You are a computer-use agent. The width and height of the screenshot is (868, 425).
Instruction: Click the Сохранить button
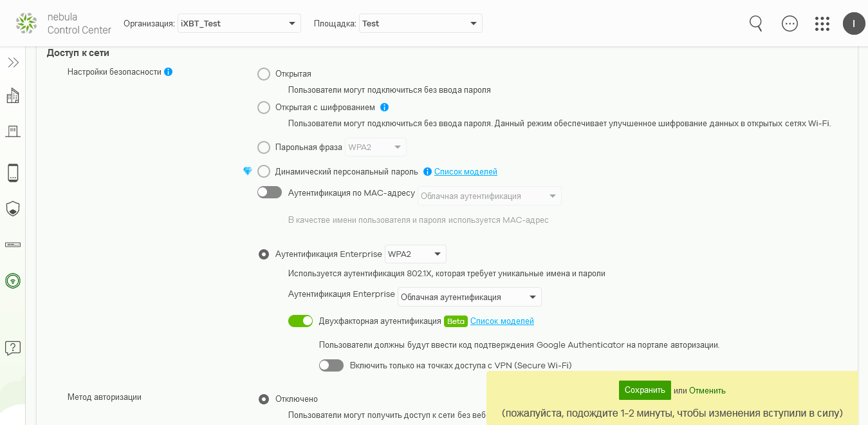[x=645, y=390]
